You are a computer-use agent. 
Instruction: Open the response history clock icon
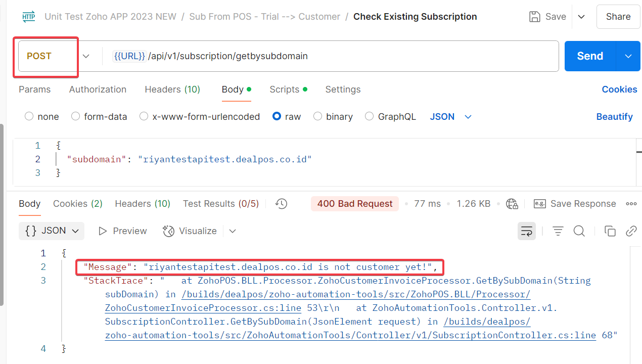[282, 204]
